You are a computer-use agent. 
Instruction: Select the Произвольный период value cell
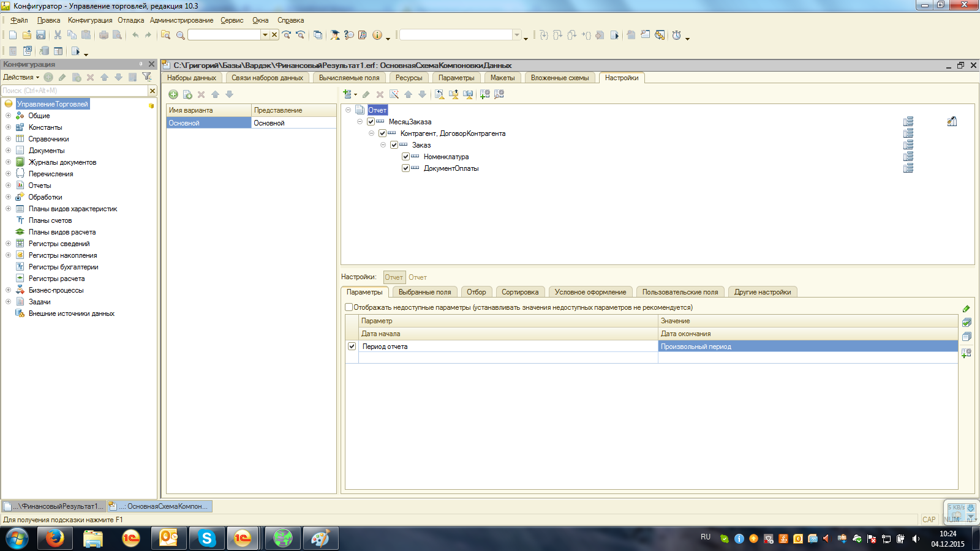click(x=808, y=347)
